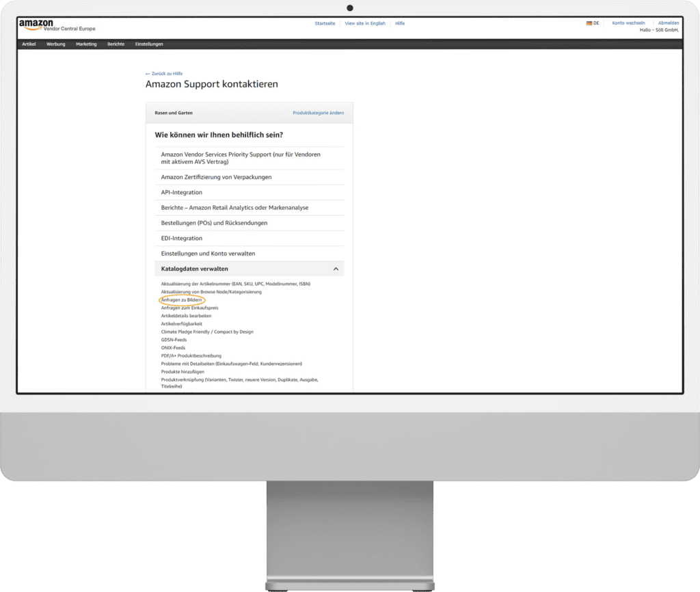This screenshot has height=592, width=700.
Task: Click Konto wechseln link
Action: coord(629,23)
